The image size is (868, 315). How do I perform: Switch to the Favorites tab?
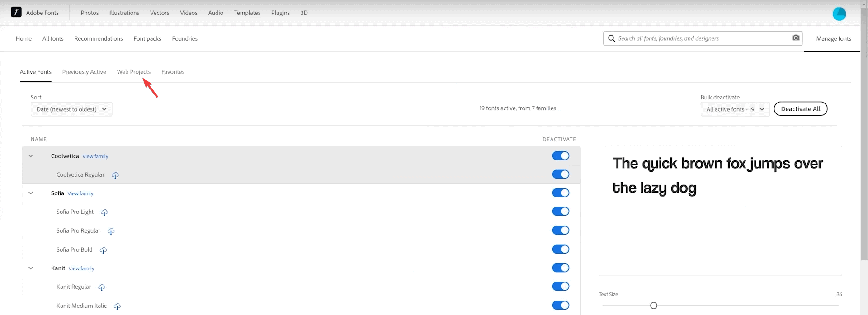[x=173, y=72]
